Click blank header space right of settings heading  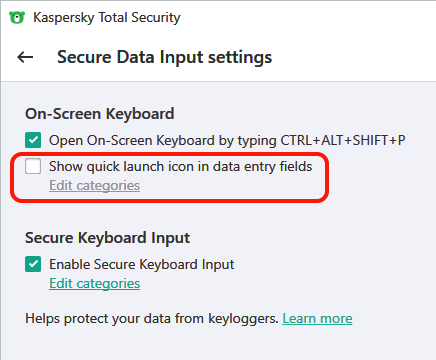click(353, 57)
